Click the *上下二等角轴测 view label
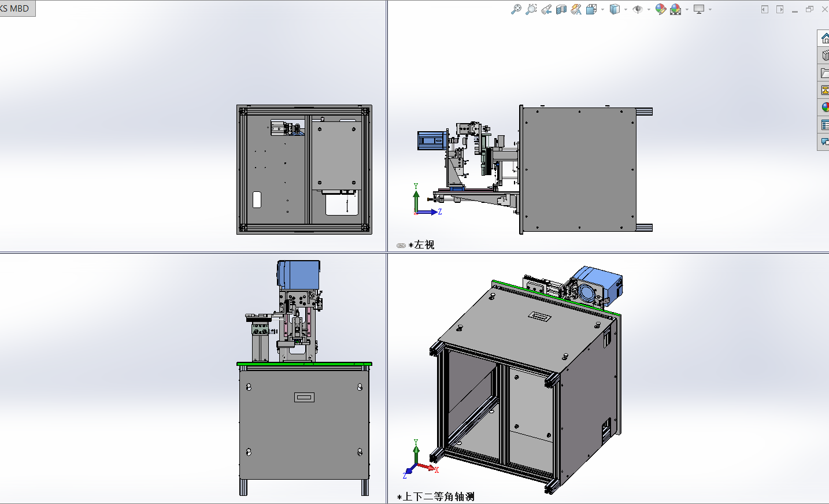The image size is (829, 504). [436, 496]
